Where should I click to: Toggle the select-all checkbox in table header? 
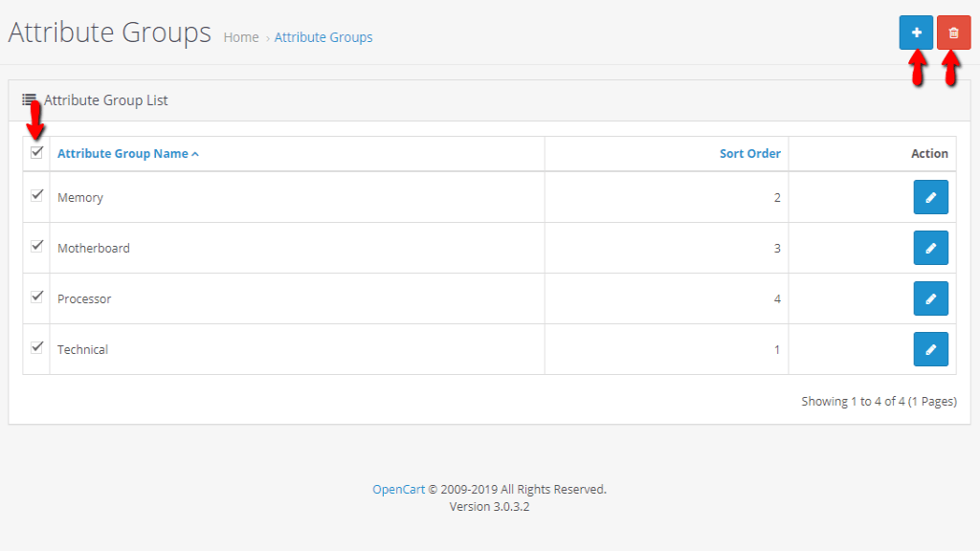click(x=37, y=152)
